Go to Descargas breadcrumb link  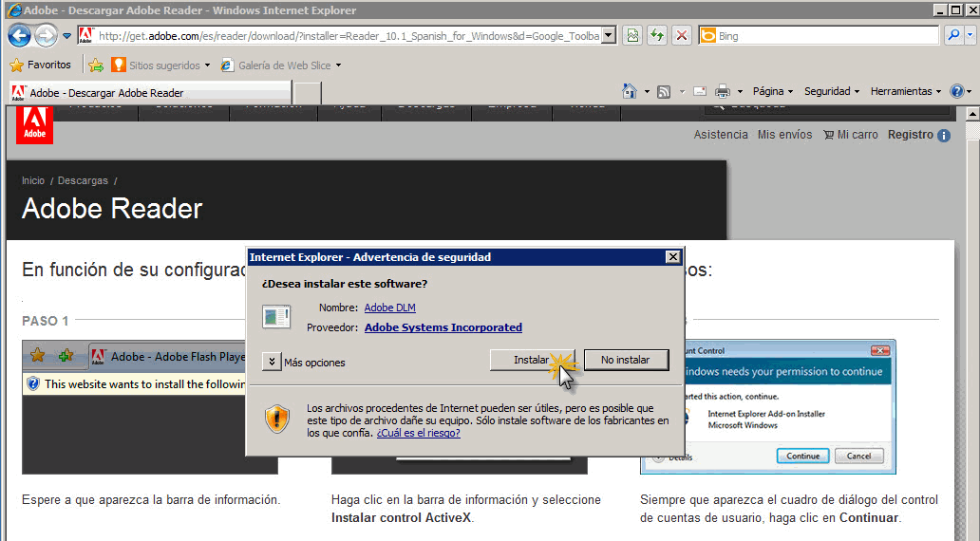pyautogui.click(x=83, y=180)
